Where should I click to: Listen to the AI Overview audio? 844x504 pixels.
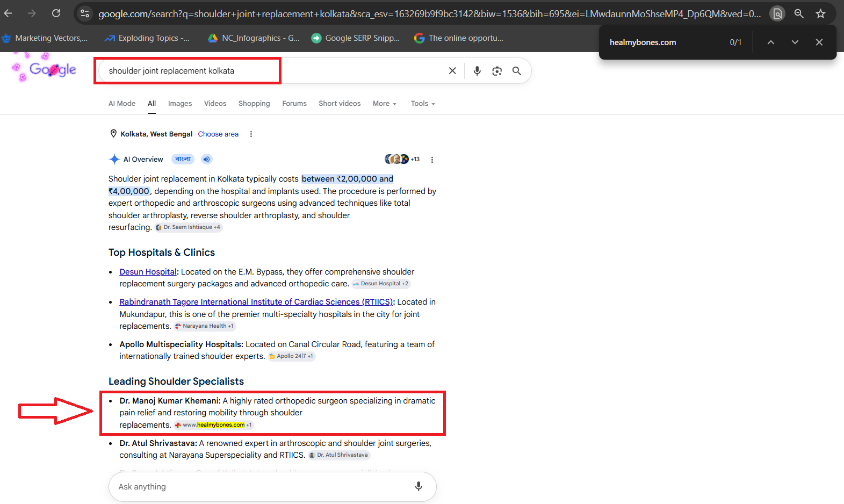click(x=206, y=159)
